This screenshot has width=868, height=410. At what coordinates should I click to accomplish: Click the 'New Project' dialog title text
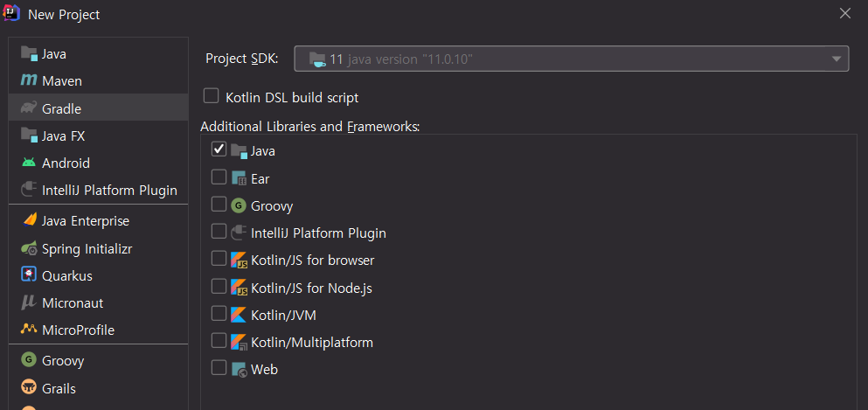64,14
